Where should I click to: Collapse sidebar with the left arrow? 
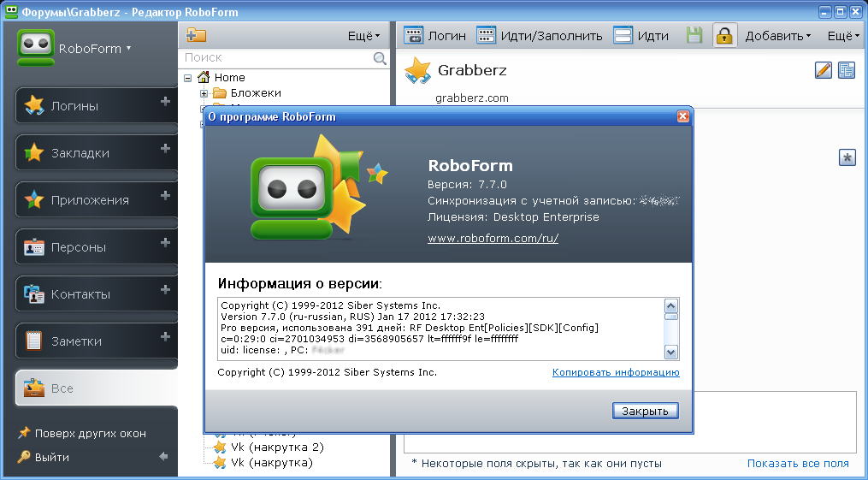163,457
